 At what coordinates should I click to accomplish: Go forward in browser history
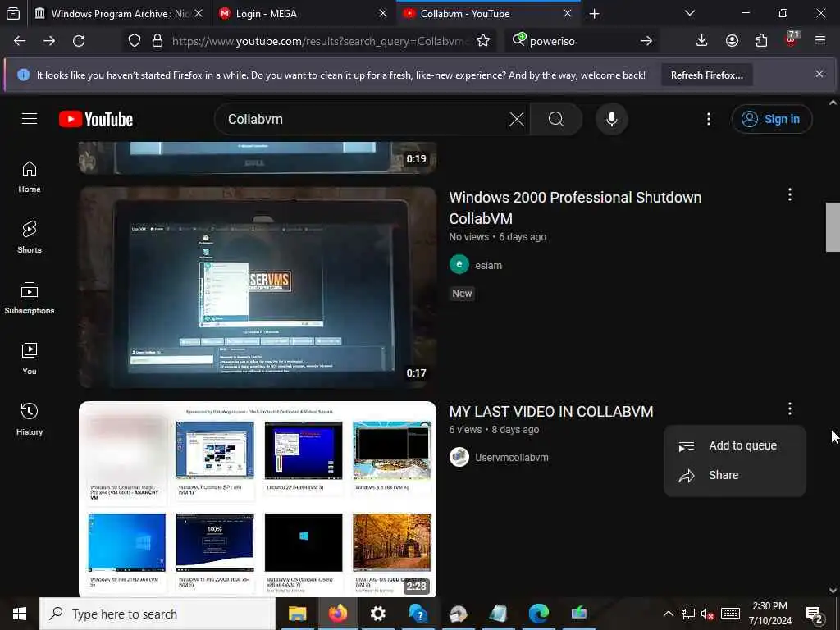point(49,41)
